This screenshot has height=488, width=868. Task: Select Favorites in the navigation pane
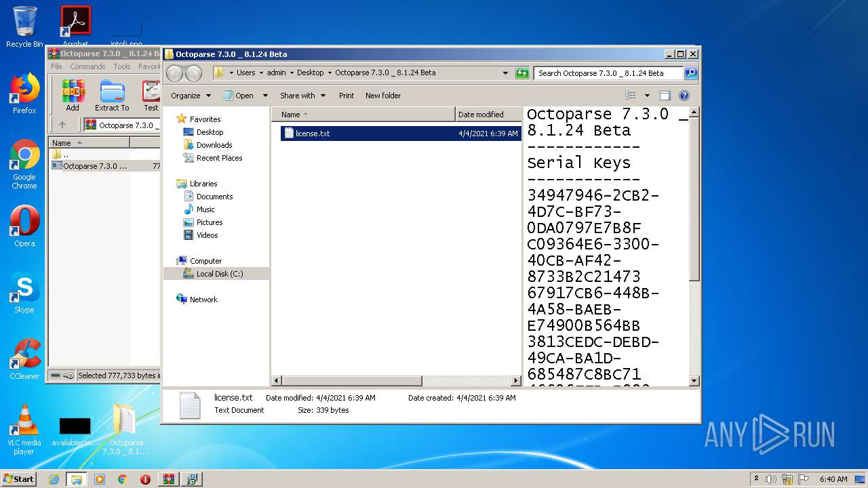pyautogui.click(x=205, y=119)
